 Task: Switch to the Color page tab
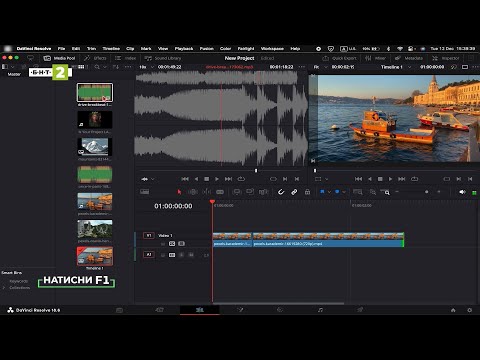280,310
